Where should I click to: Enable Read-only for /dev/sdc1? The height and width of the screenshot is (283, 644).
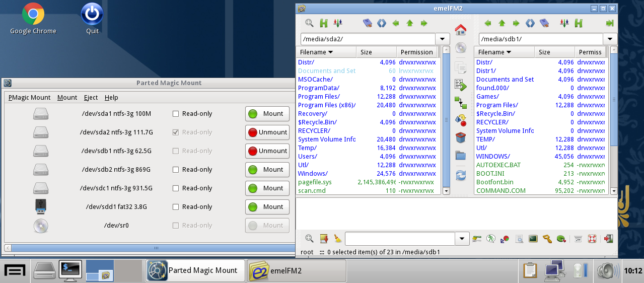pyautogui.click(x=176, y=188)
